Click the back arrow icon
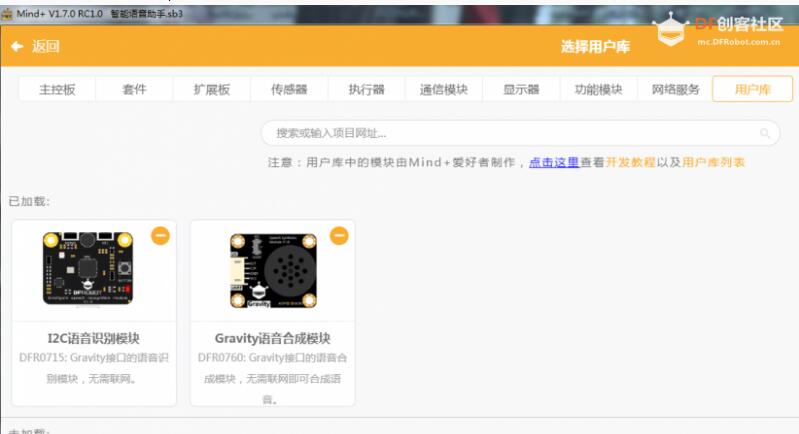 click(17, 46)
